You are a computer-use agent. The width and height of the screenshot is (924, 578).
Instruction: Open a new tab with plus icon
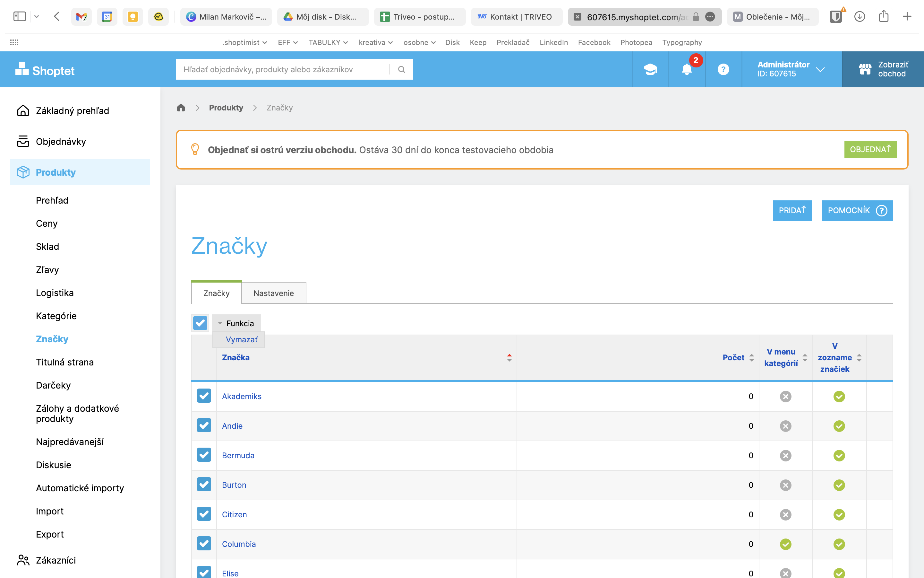(907, 16)
